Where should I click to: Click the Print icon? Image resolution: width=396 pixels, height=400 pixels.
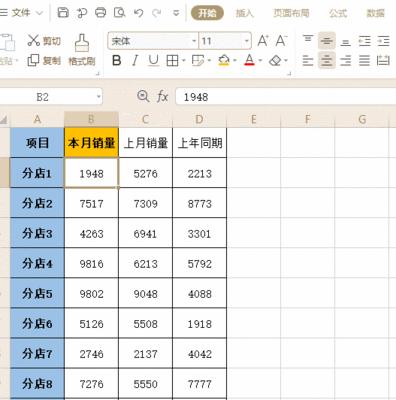tap(100, 13)
